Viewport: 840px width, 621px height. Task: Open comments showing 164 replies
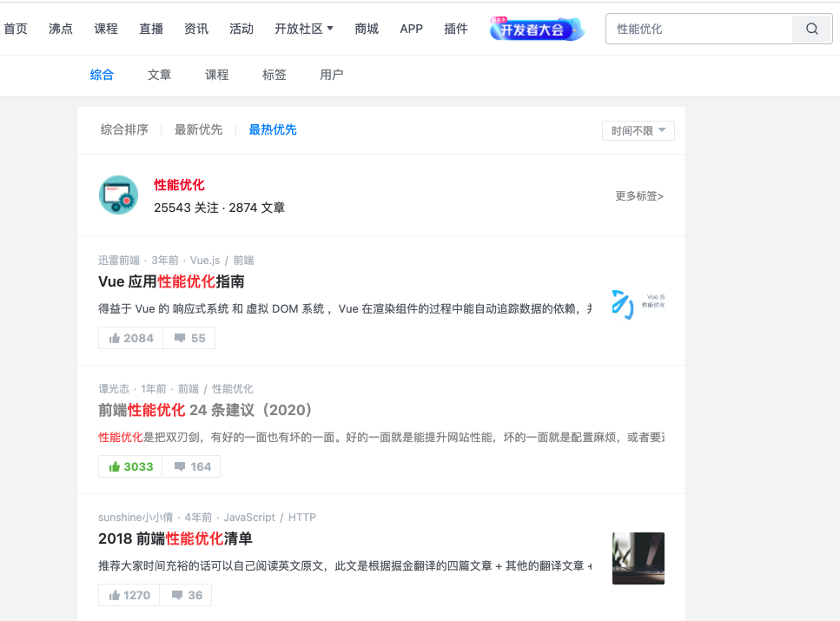[x=192, y=466]
